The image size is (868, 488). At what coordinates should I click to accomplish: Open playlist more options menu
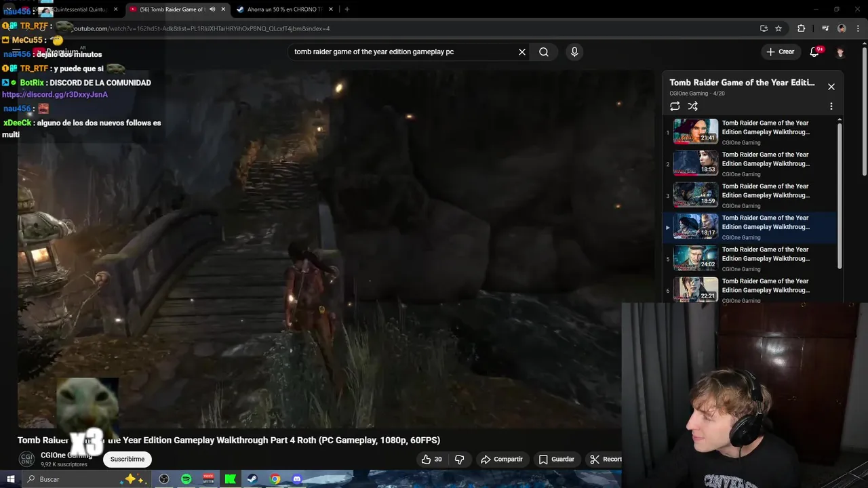(x=831, y=106)
